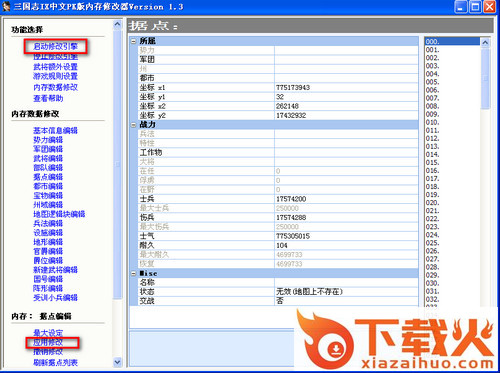Open 受训小兵编辑 link
Screen dimensions: 500x373
(x=55, y=298)
